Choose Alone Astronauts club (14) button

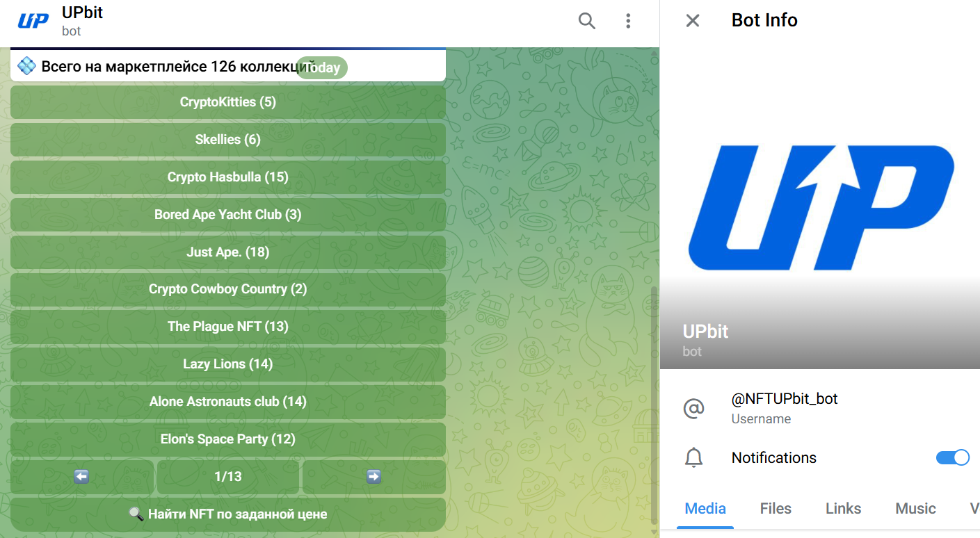point(228,402)
